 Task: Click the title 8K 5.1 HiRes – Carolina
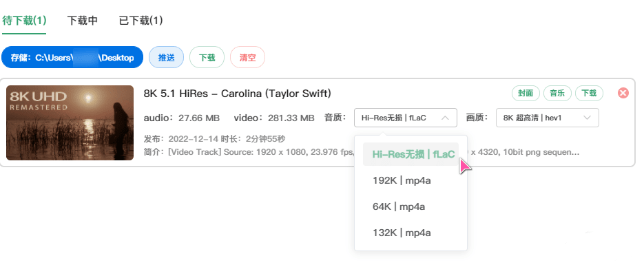238,94
